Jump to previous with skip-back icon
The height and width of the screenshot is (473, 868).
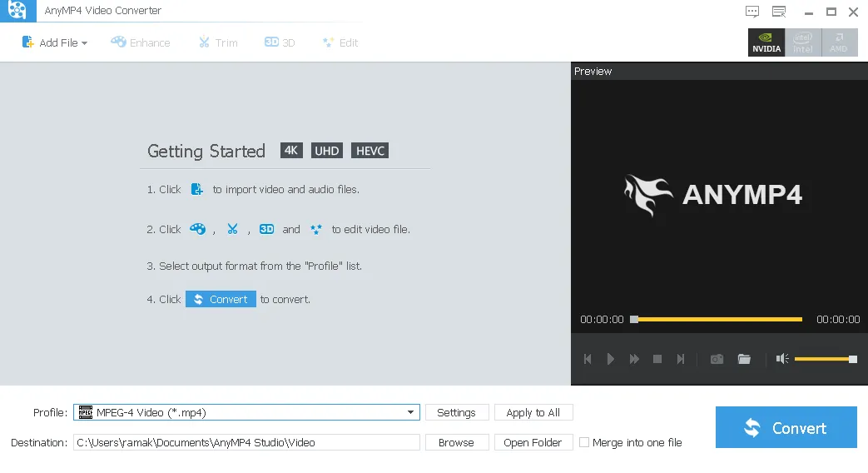point(588,359)
